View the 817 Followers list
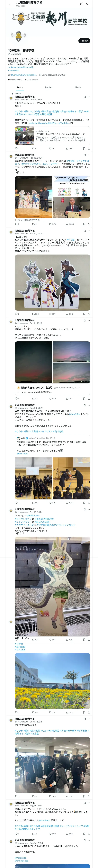 [31, 80]
